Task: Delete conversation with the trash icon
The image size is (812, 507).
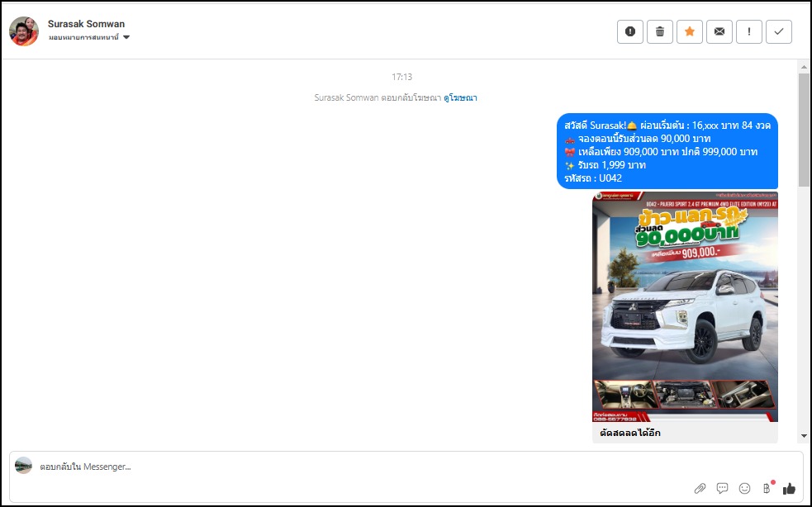Action: click(x=660, y=31)
